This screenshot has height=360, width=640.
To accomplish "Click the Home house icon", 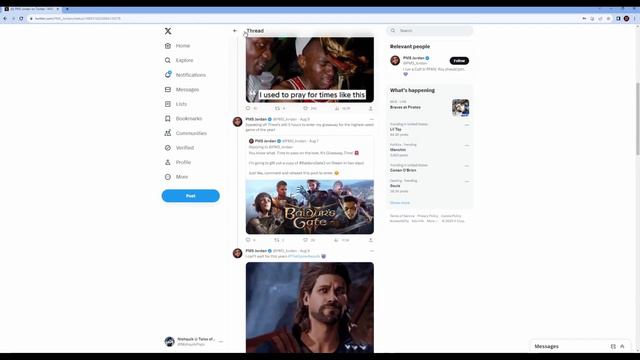I will point(168,46).
